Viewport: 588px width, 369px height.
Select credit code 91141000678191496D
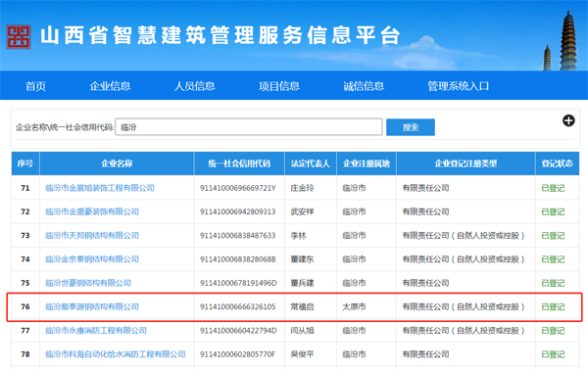(238, 283)
